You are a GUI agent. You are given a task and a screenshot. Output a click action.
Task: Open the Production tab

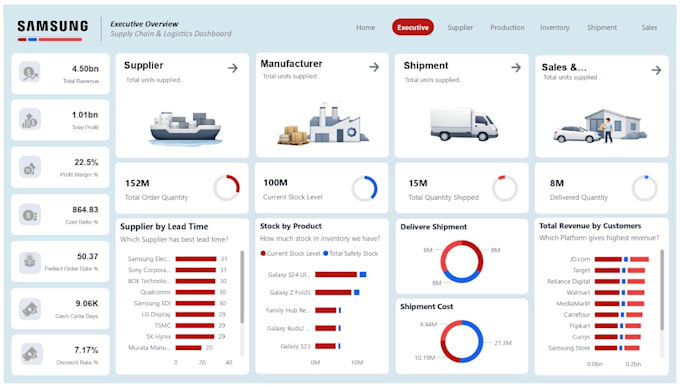pyautogui.click(x=507, y=27)
